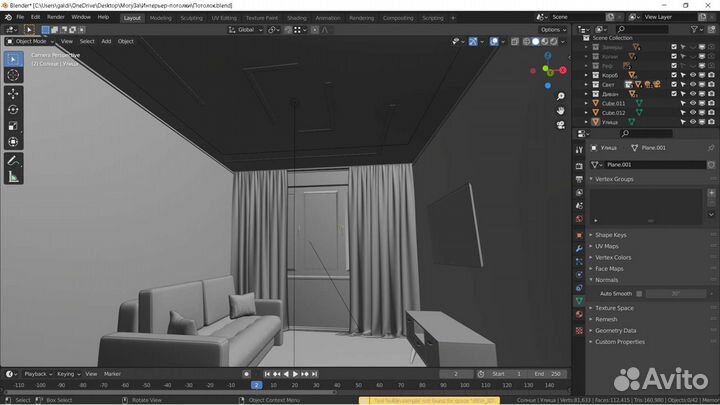Switch to wireframe viewport shading
This screenshot has width=720, height=405.
click(x=526, y=42)
